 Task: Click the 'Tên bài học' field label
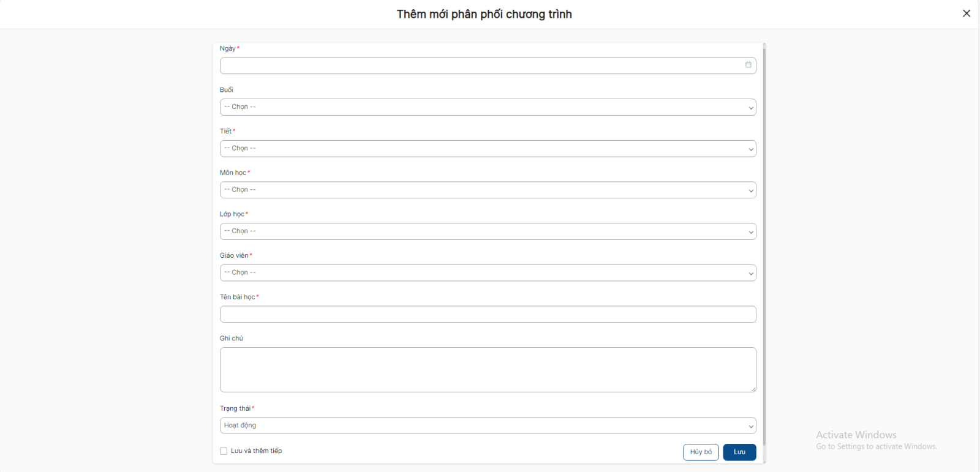pyautogui.click(x=237, y=297)
